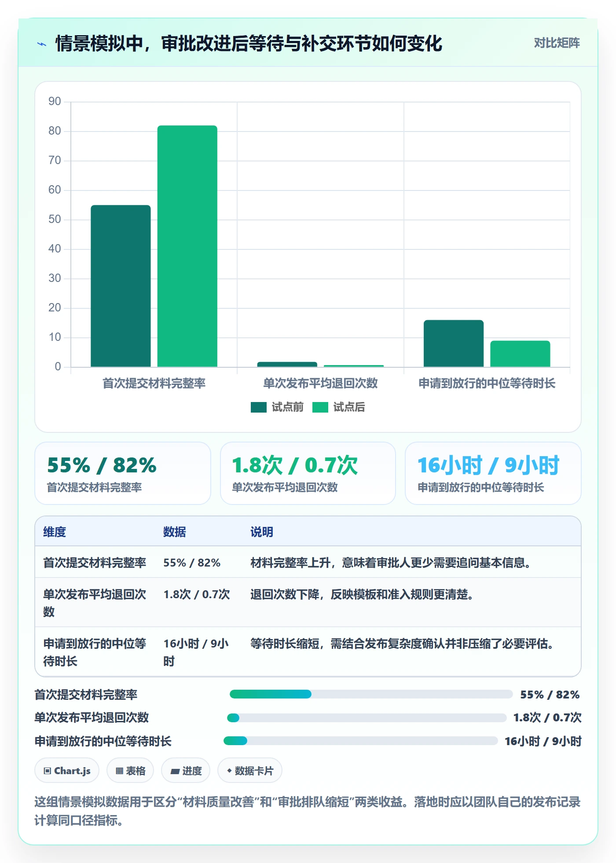The width and height of the screenshot is (616, 863).
Task: Click the progress value 55% / 82% on the right
Action: [x=550, y=695]
